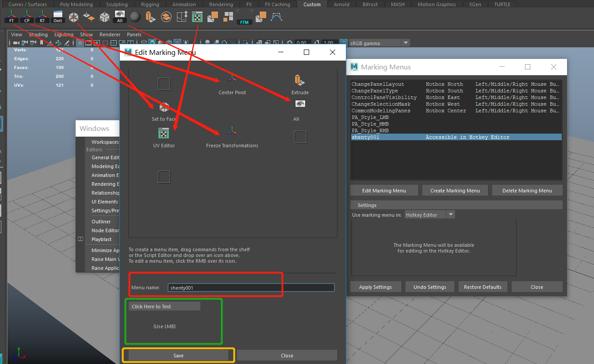Screen dimensions: 594x364
Task: Click the 2D Pan/Zoom viewport toolbar icon
Action: pos(58,43)
